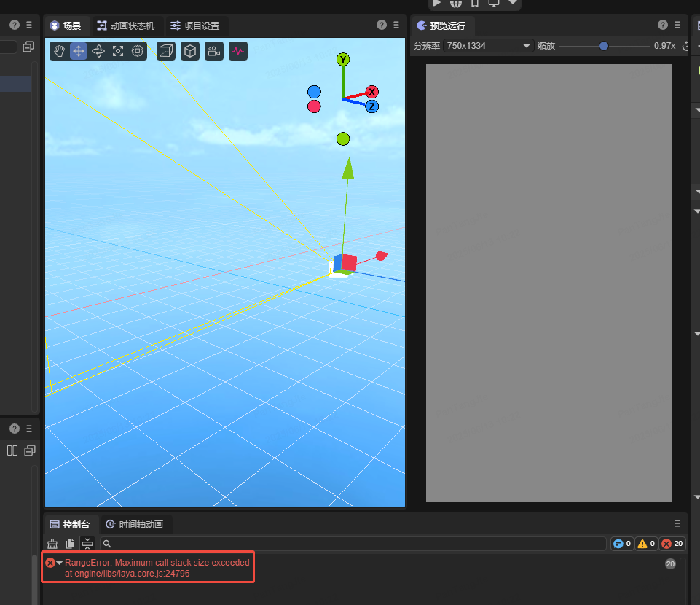Image resolution: width=700 pixels, height=605 pixels.
Task: Select the hand pan tool
Action: [x=60, y=51]
